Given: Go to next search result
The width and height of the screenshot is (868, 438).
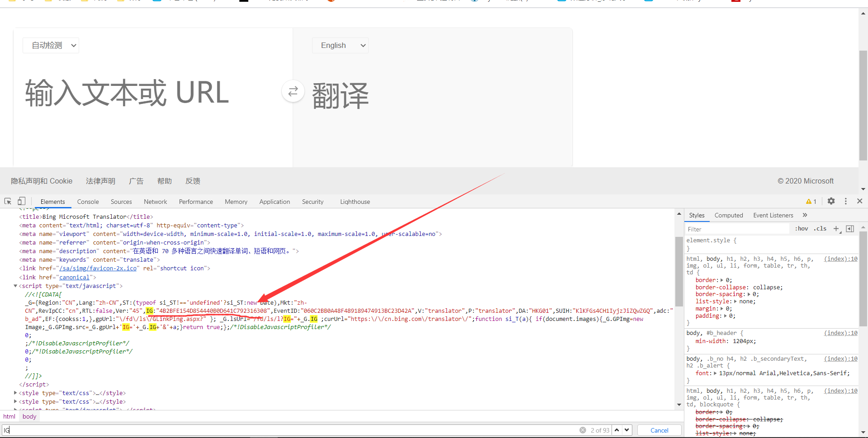Looking at the screenshot, I should click(627, 430).
